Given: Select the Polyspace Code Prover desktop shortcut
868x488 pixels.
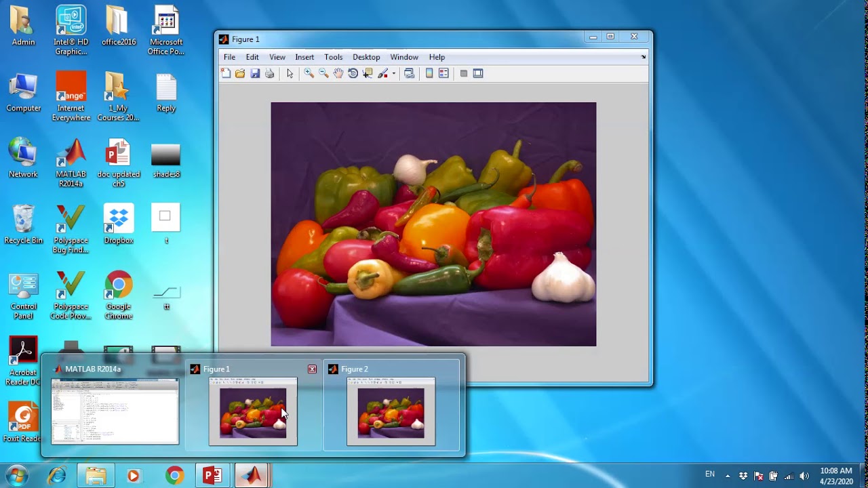Looking at the screenshot, I should point(71,296).
